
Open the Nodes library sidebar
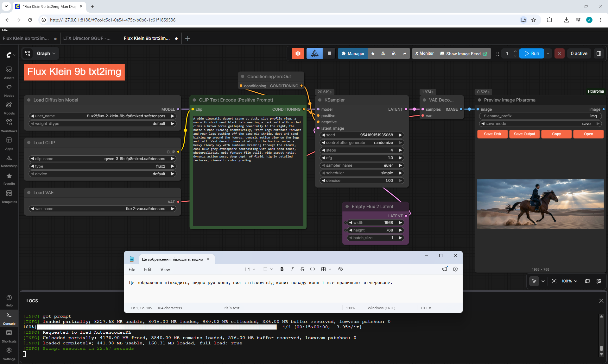(9, 90)
